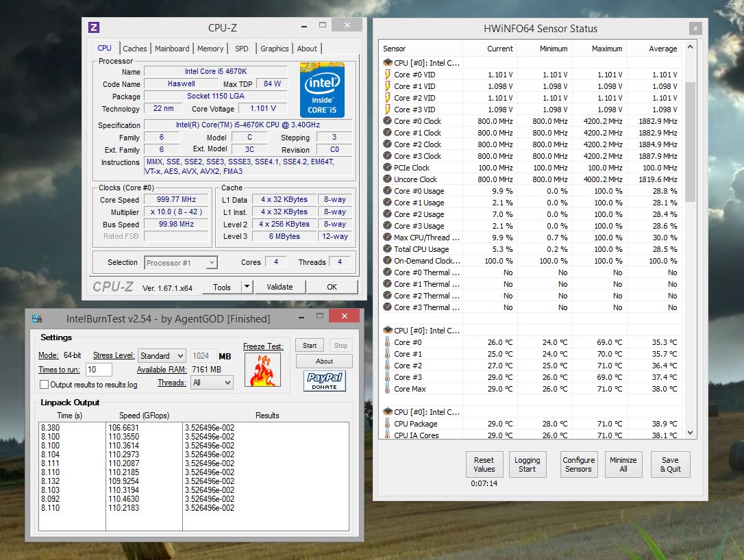The width and height of the screenshot is (744, 560).
Task: Open the SPD tab in CPU-Z
Action: (242, 49)
